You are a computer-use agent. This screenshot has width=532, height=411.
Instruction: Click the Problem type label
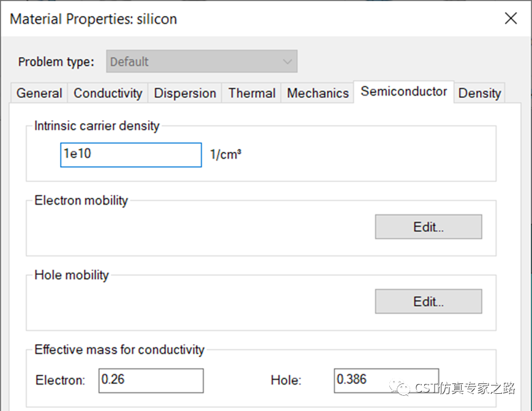point(56,62)
